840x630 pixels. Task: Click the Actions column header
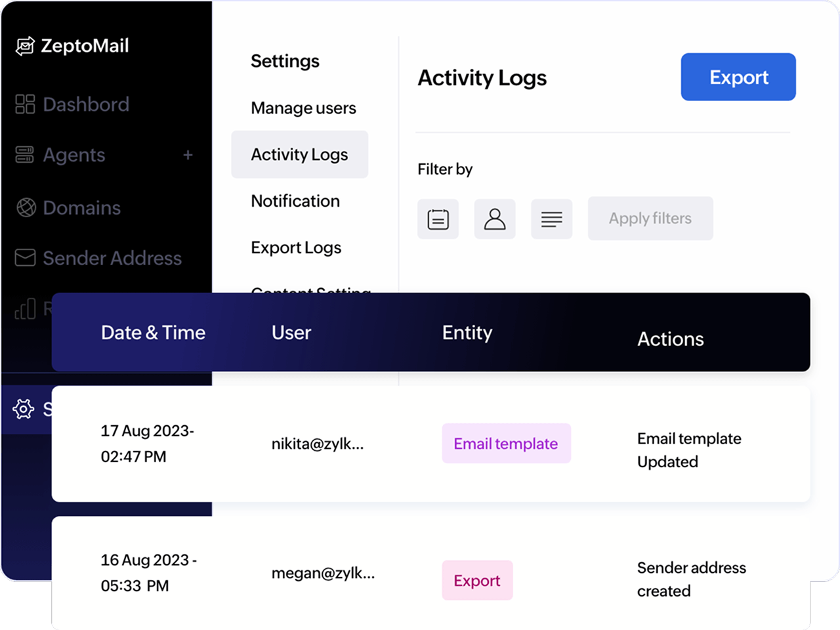(671, 339)
